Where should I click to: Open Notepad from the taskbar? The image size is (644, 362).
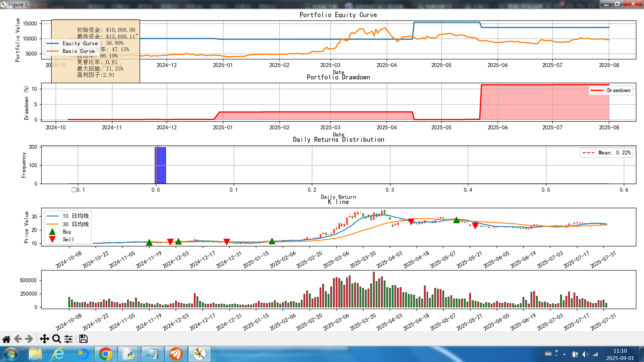point(152,354)
